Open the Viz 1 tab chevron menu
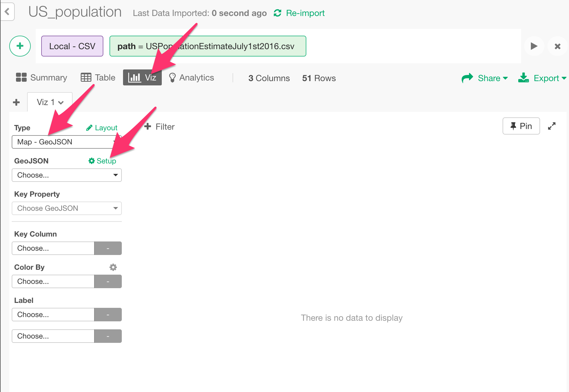Image resolution: width=569 pixels, height=392 pixels. coord(61,103)
